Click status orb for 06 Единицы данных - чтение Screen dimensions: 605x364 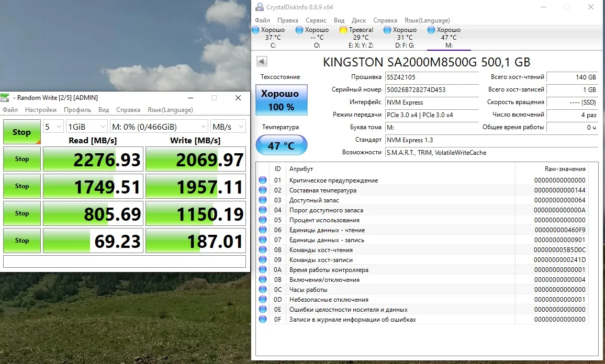(x=263, y=230)
